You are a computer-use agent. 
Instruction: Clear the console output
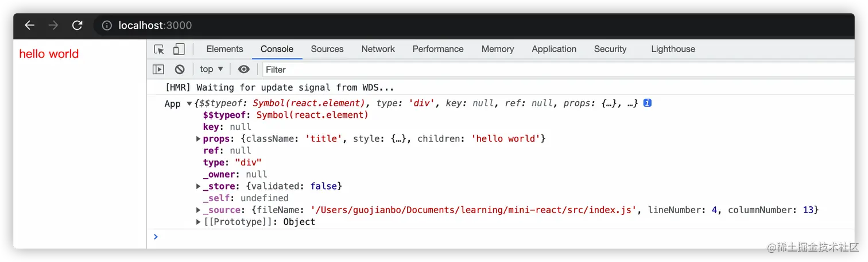(x=180, y=70)
